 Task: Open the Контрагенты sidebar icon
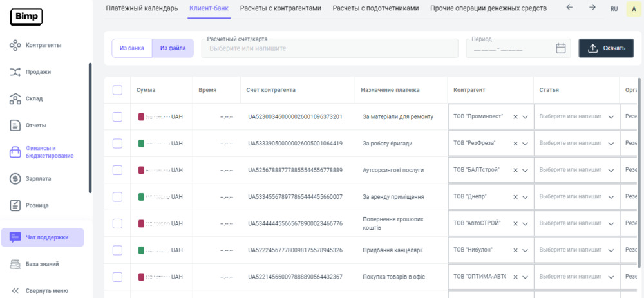click(x=15, y=45)
